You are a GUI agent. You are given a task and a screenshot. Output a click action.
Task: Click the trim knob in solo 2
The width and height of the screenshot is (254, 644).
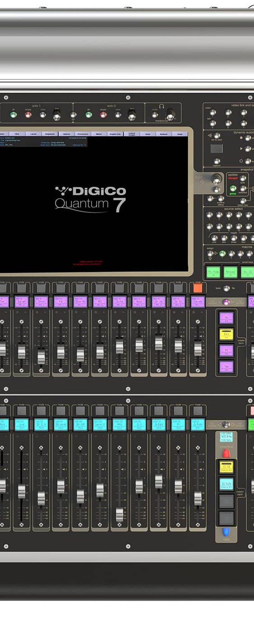[132, 116]
